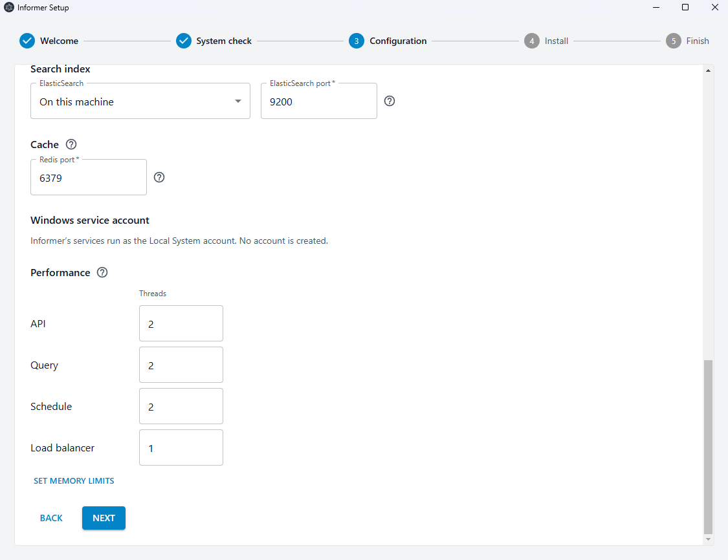Viewport: 728px width, 560px height.
Task: Click the System check step checkmark icon
Action: [183, 41]
